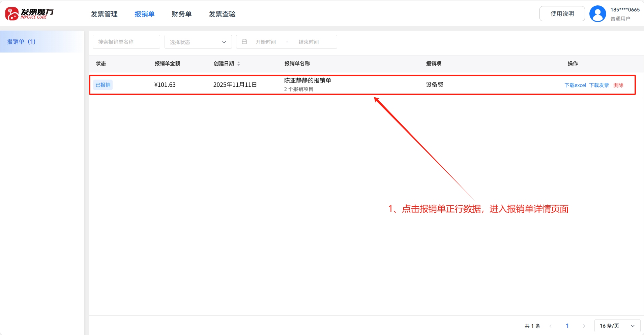Sort by 创建日期 using the sort arrows

click(x=239, y=64)
